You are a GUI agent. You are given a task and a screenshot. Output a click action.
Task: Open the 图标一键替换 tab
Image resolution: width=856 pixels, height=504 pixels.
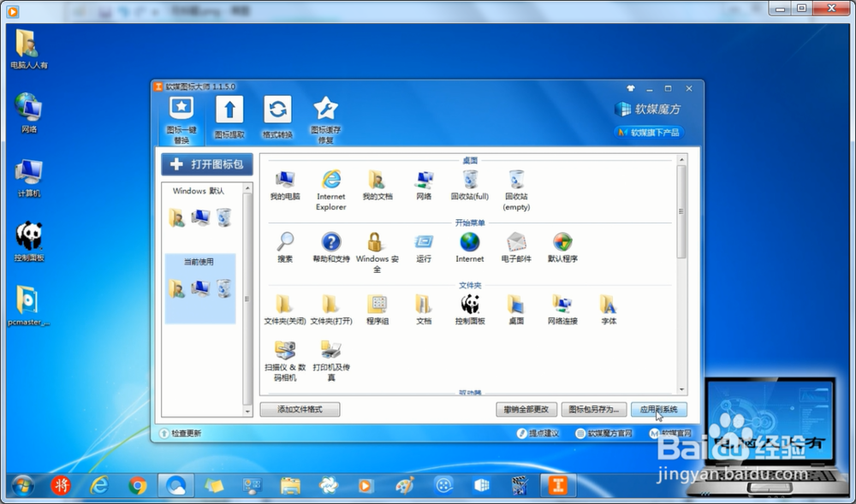[x=181, y=120]
